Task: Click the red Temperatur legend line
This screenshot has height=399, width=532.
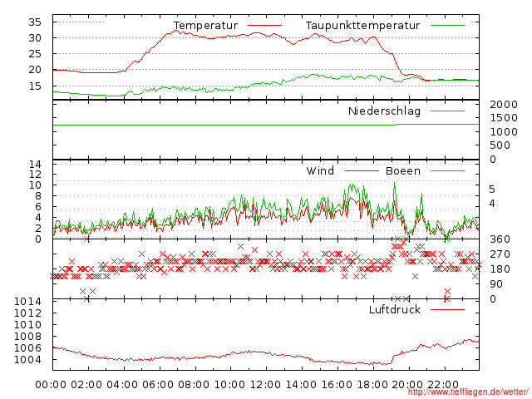Action: click(264, 26)
